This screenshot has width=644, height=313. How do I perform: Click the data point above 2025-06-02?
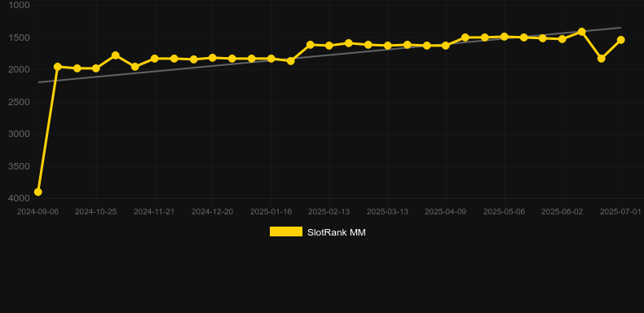click(x=562, y=39)
